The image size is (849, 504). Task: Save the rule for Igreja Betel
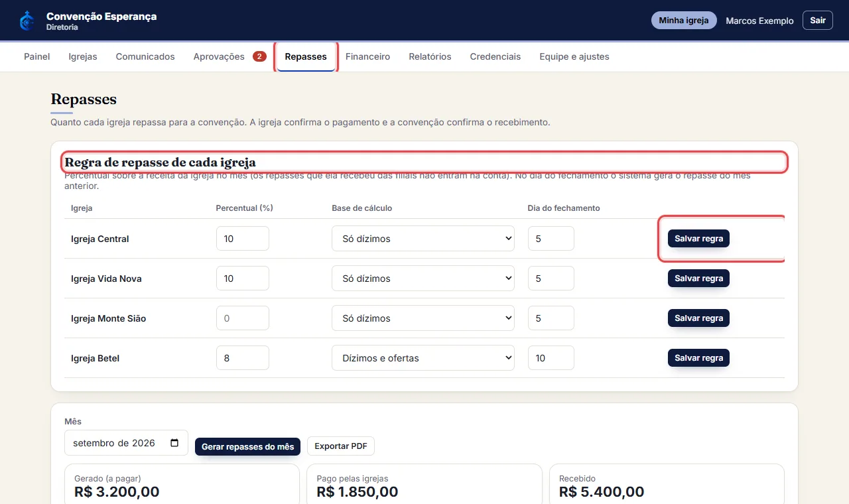698,358
